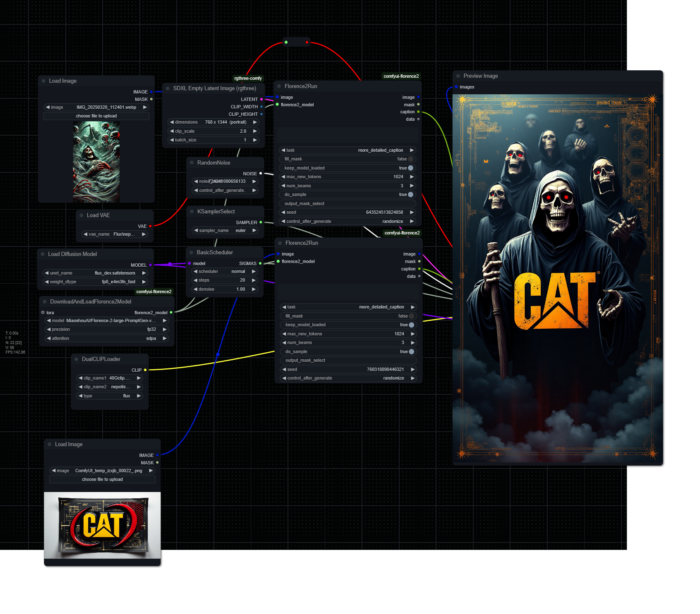Click the rgthree-comfy badge
700x614 pixels.
[248, 79]
